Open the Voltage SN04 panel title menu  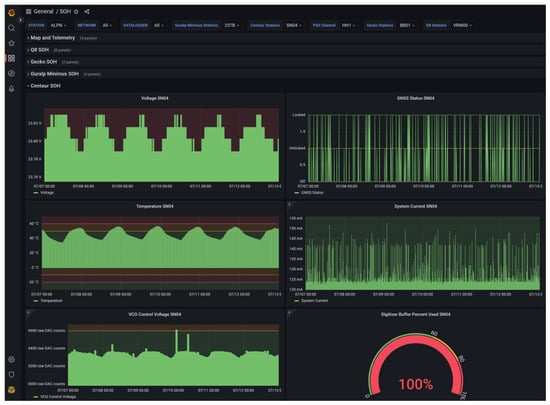[x=155, y=98]
